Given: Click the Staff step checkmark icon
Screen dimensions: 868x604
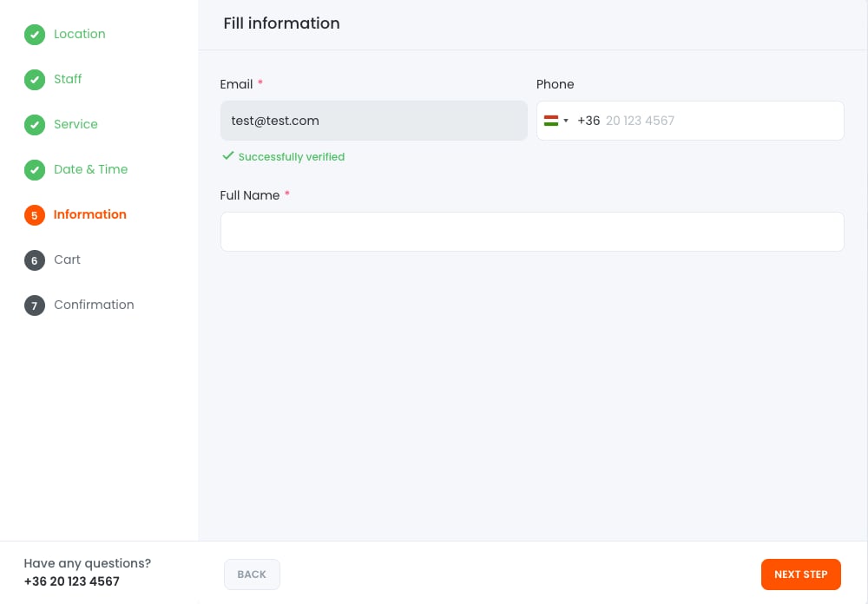Looking at the screenshot, I should (x=34, y=80).
